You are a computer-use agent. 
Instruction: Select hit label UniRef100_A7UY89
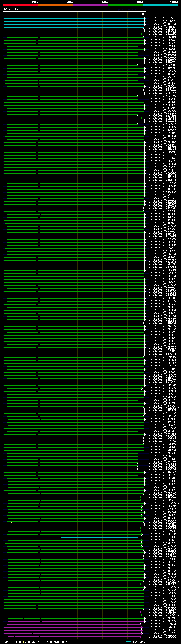click(162, 543)
